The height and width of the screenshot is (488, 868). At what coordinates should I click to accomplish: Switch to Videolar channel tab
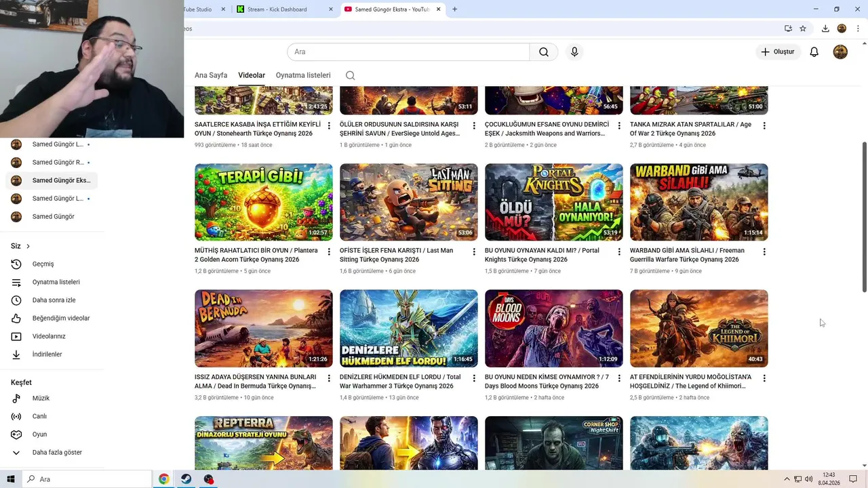(x=252, y=75)
